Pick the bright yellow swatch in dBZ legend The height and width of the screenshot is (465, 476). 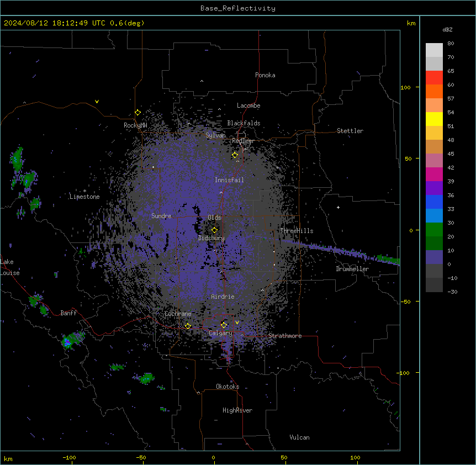(434, 119)
